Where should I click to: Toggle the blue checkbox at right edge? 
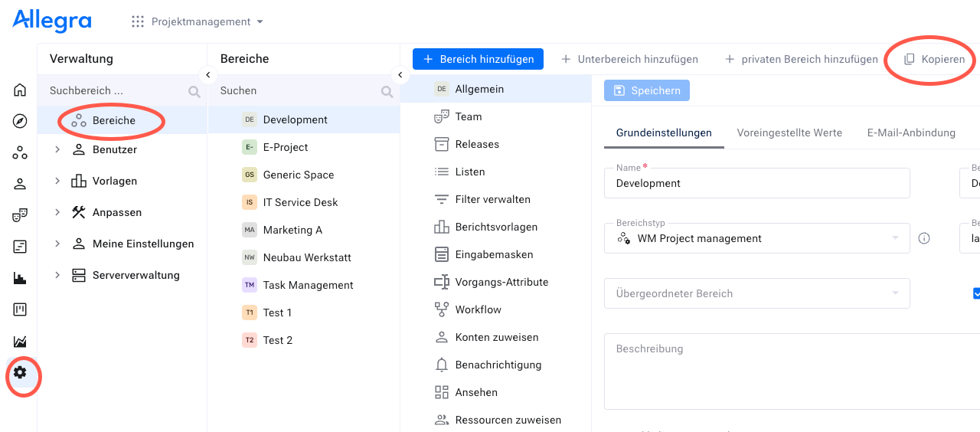(976, 293)
